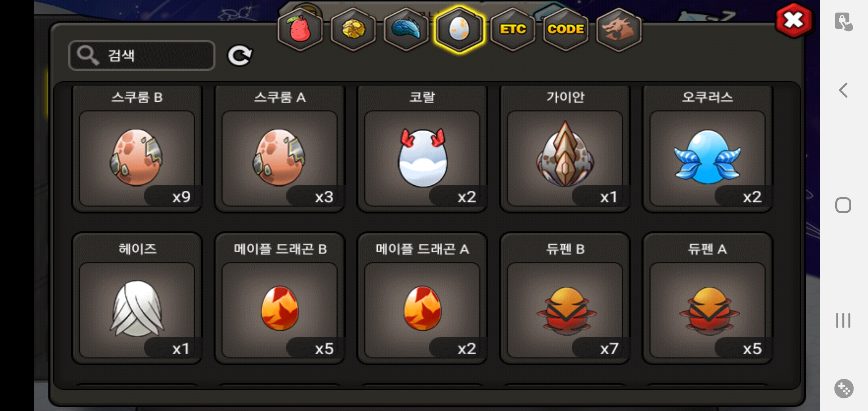Screen dimensions: 868x411
Task: Click the refresh arrow next to search
Action: (240, 56)
